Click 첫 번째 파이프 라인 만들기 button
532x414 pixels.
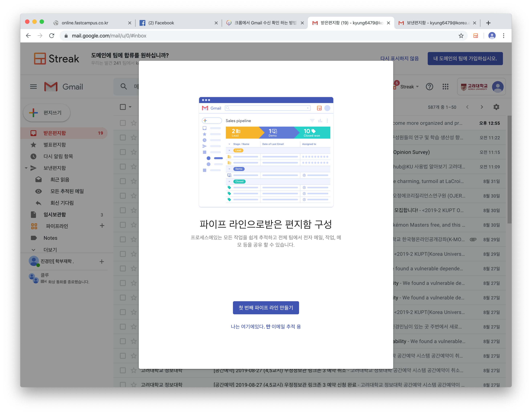266,308
